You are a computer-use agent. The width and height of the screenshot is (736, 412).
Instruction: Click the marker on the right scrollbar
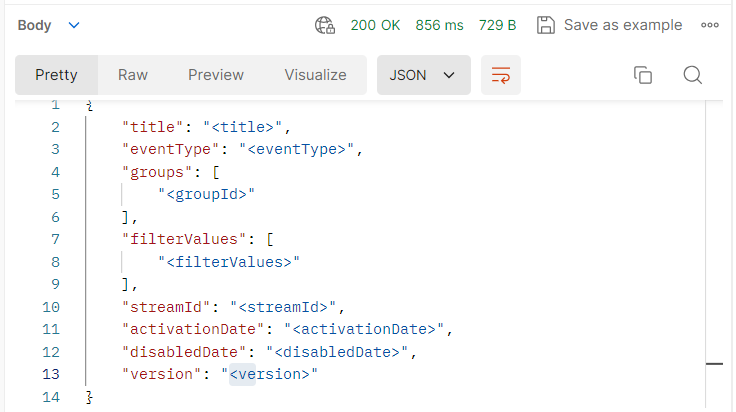[x=714, y=365]
